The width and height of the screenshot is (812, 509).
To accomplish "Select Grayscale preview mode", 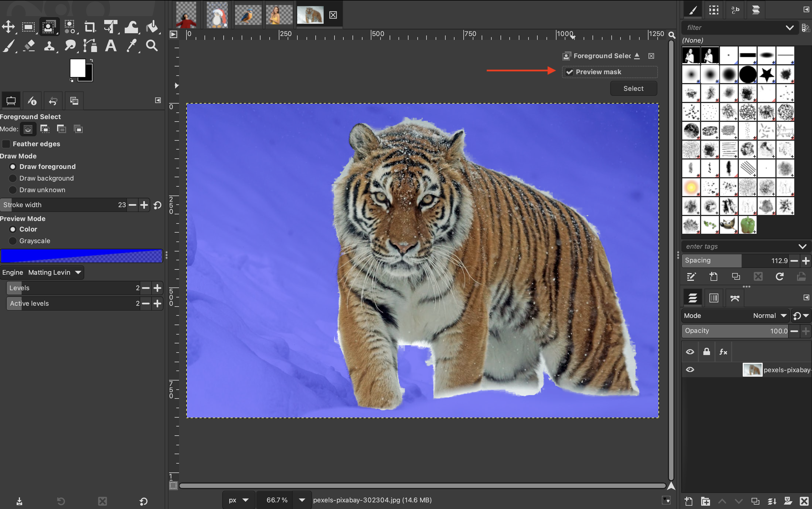I will (x=13, y=241).
